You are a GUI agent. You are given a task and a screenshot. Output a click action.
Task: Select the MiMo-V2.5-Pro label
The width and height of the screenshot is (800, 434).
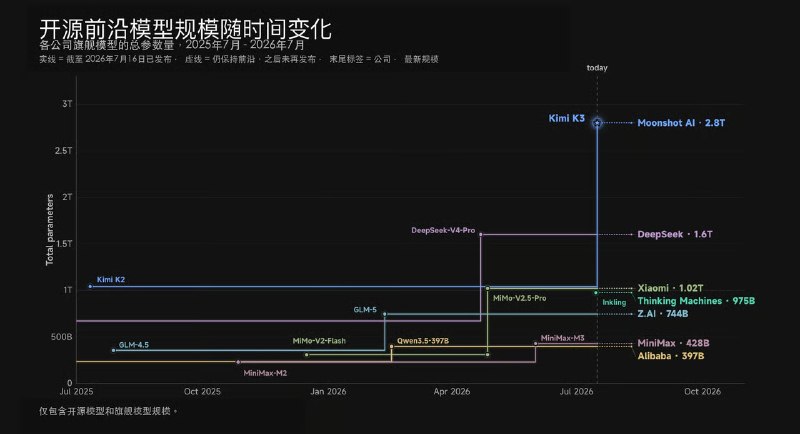click(519, 298)
